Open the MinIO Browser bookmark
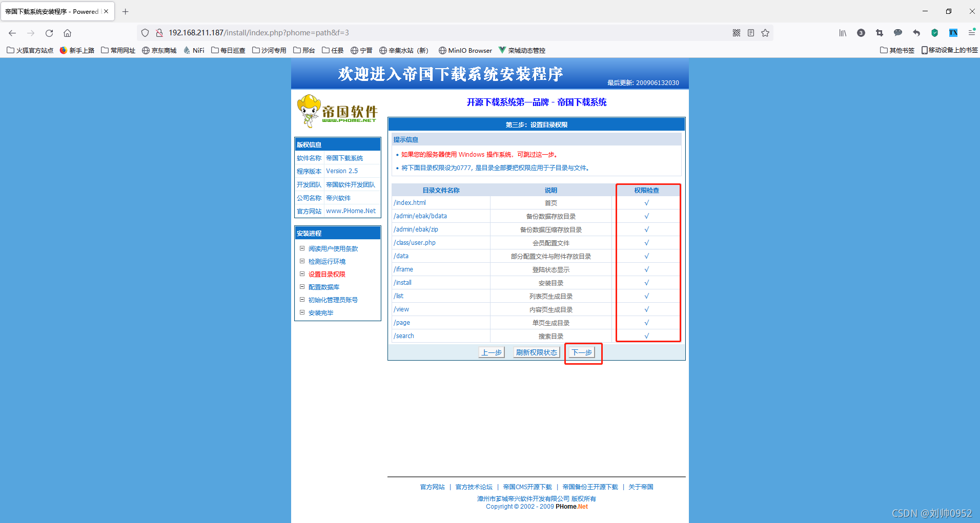 click(x=465, y=50)
